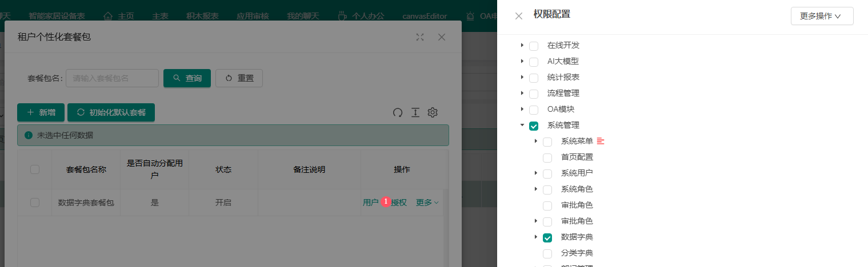Tick the 在线开发 checkbox

(534, 46)
